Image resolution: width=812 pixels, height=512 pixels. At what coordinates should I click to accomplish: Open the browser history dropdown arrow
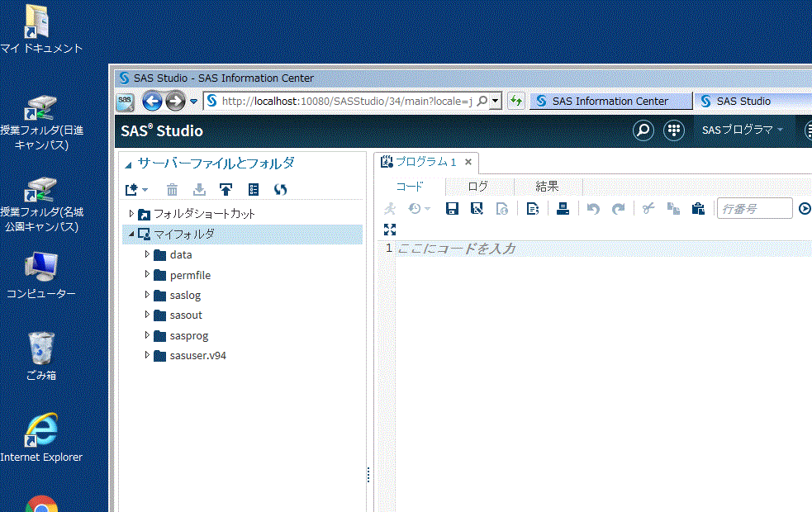pos(193,102)
